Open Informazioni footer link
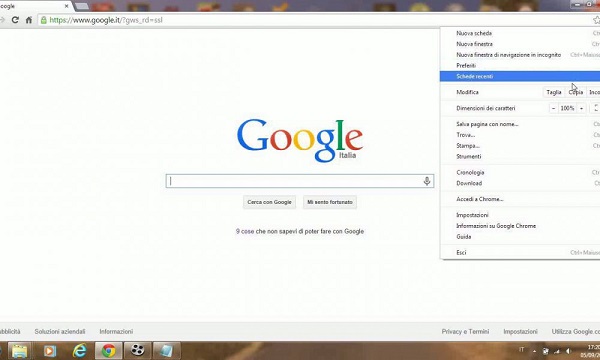The height and width of the screenshot is (360, 600). click(x=116, y=331)
